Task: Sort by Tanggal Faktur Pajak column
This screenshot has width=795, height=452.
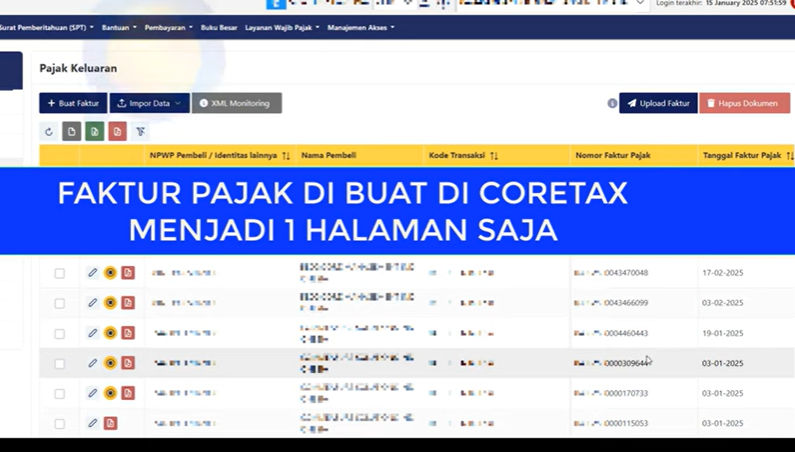Action: pyautogui.click(x=789, y=156)
